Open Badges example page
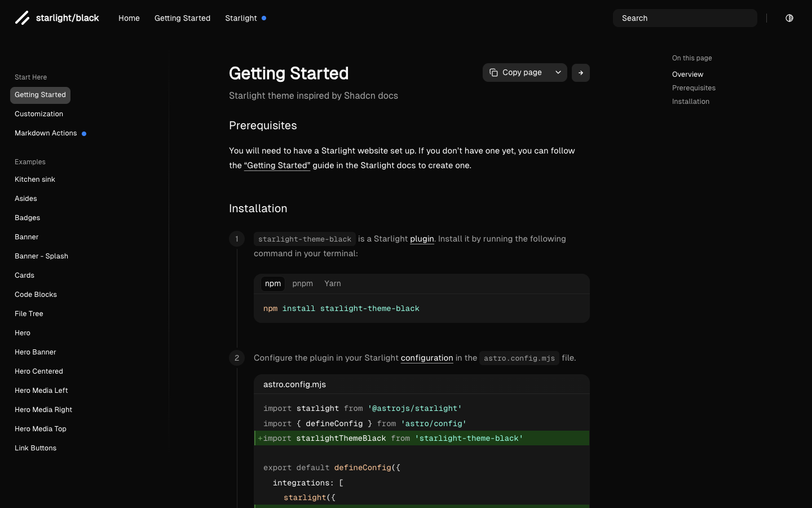This screenshot has width=812, height=508. tap(27, 218)
